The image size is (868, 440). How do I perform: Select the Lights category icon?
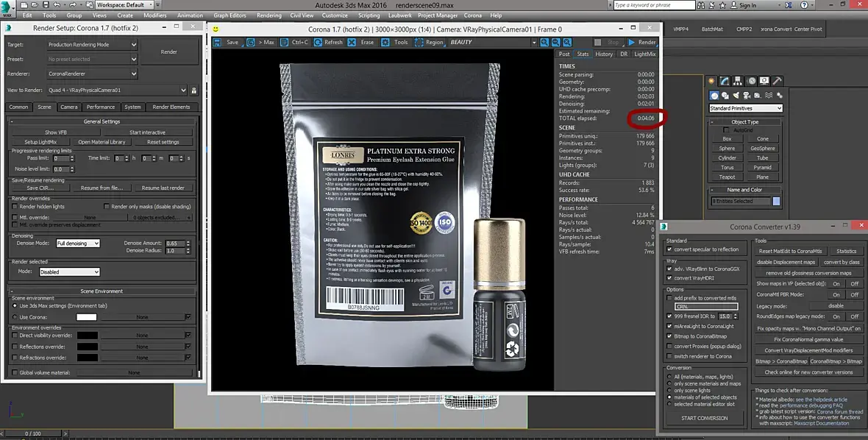click(736, 95)
